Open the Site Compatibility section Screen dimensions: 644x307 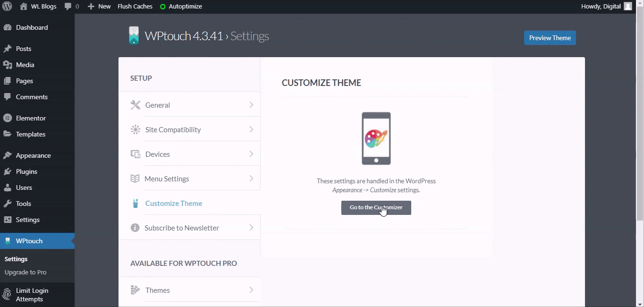click(189, 129)
